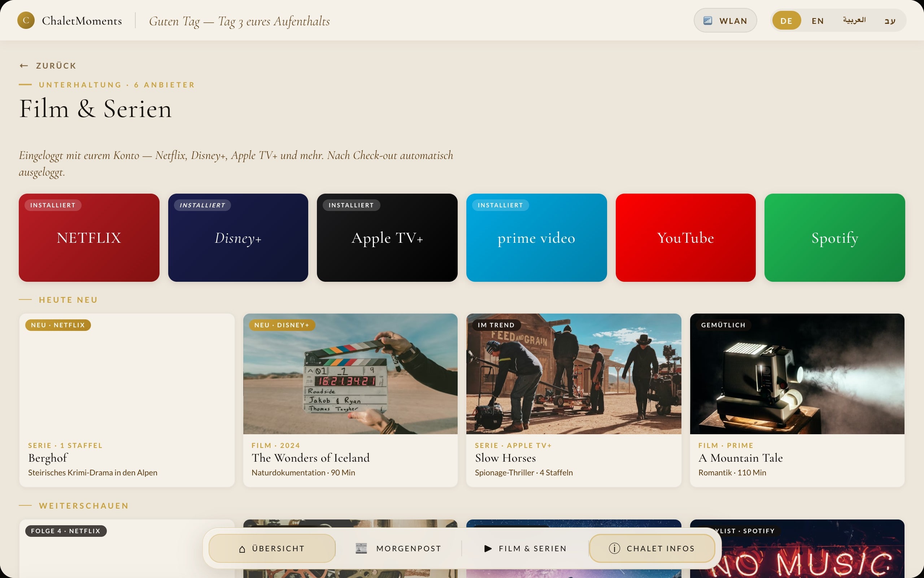Click the label SERIE · APPLE TV+

coord(513,445)
